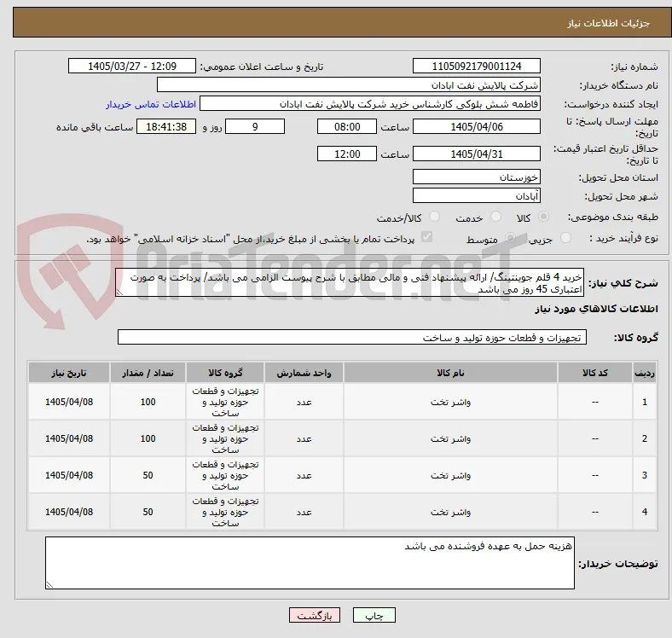
Task: Click the کد کالا column header
Action: click(x=595, y=373)
